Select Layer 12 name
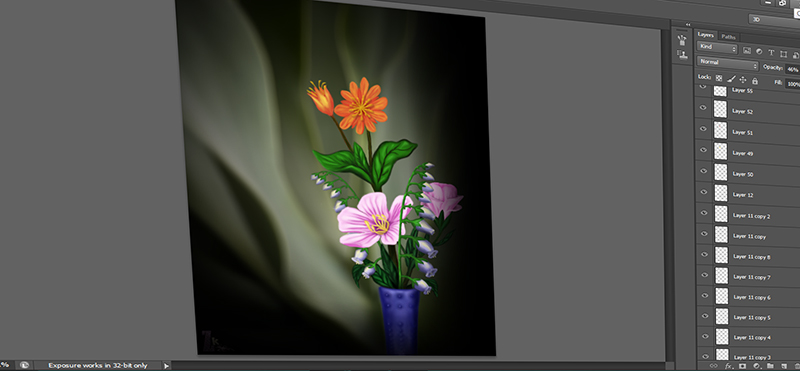Viewport: 800px width, 371px height. point(743,195)
